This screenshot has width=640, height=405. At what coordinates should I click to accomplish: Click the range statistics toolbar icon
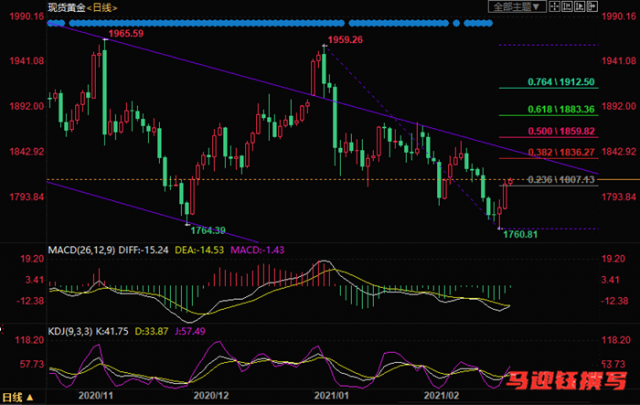pos(567,7)
